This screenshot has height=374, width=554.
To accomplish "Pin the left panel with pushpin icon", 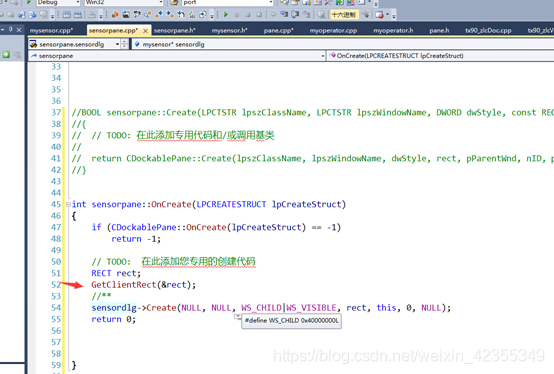I will tap(11, 30).
